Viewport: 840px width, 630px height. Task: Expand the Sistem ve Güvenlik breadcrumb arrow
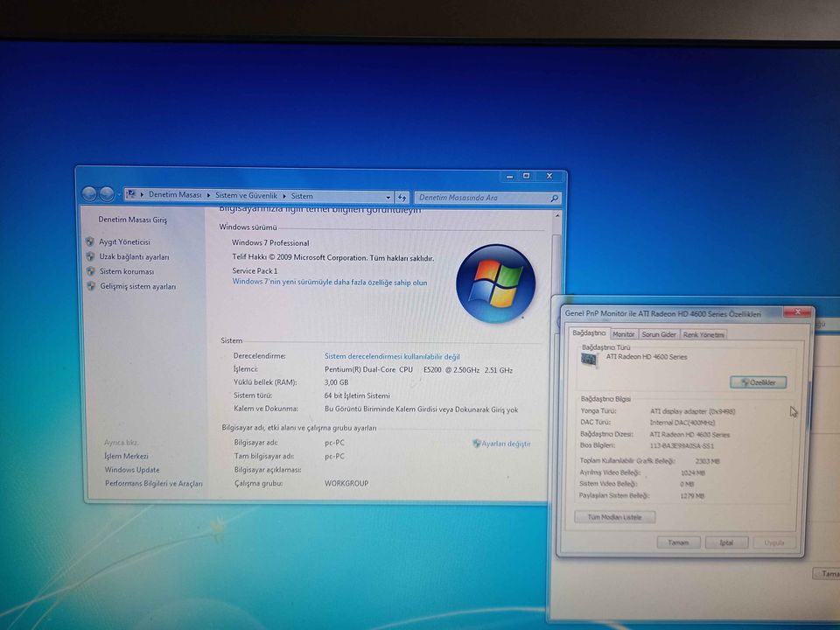pos(283,196)
